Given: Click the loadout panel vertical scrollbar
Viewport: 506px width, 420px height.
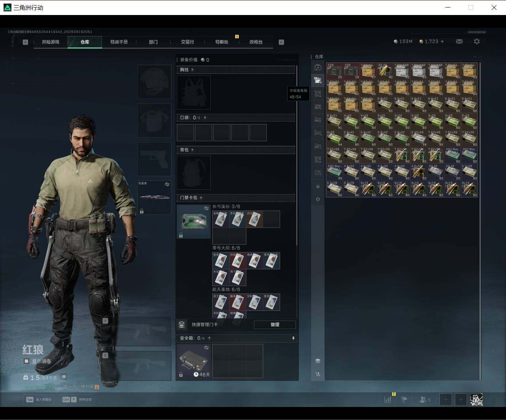Looking at the screenshot, I should (x=296, y=156).
